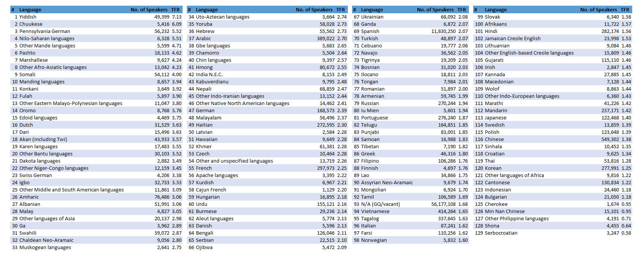Click the Slovak language cell

[x=492, y=17]
